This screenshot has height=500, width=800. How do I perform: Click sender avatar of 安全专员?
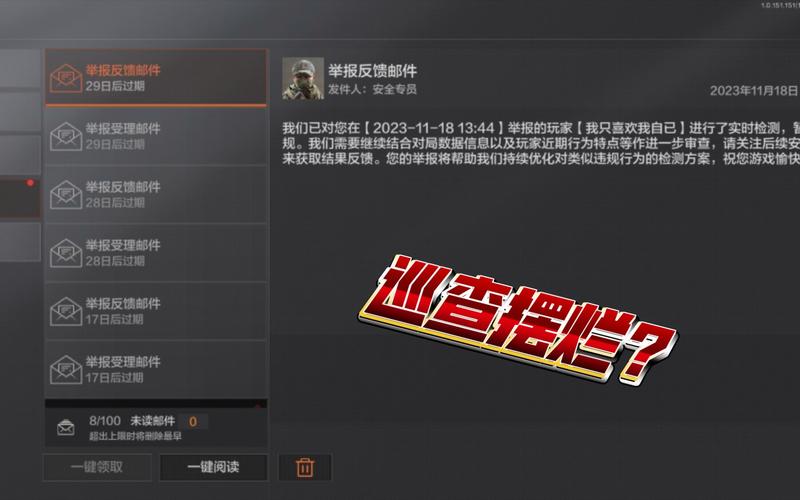pos(303,78)
